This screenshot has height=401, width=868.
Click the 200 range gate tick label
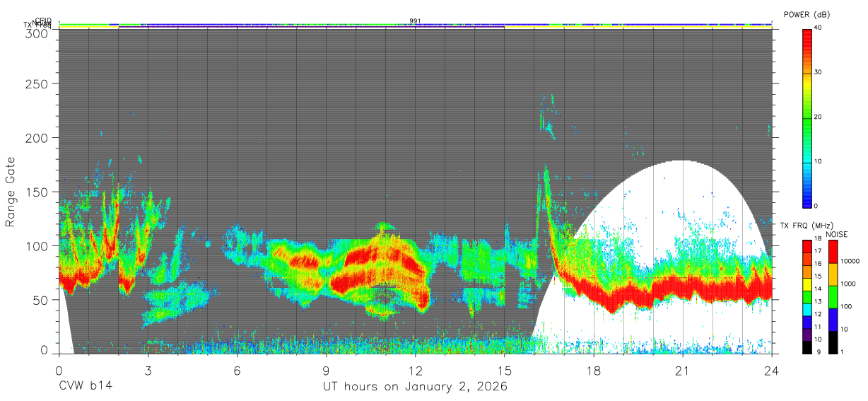(37, 138)
